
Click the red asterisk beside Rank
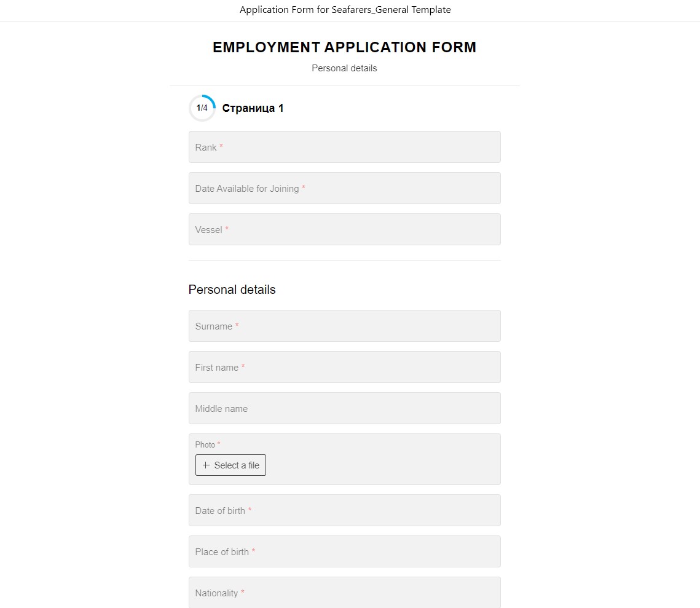pos(221,147)
